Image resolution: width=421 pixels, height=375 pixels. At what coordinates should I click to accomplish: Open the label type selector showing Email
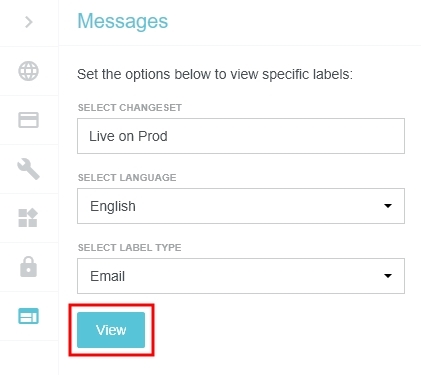[x=241, y=276]
